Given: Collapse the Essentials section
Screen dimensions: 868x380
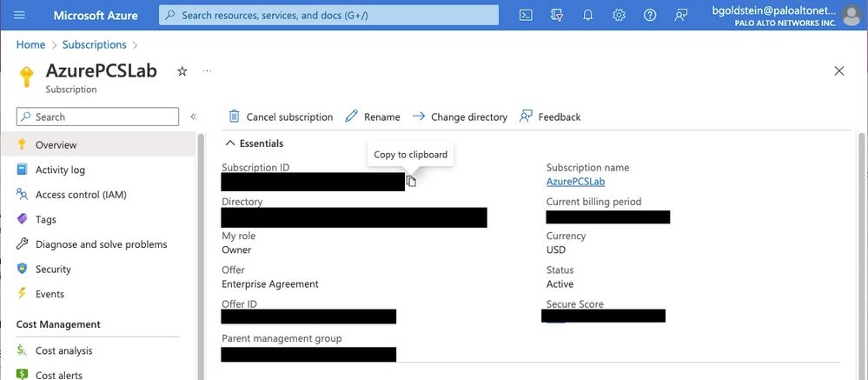Looking at the screenshot, I should 255,143.
